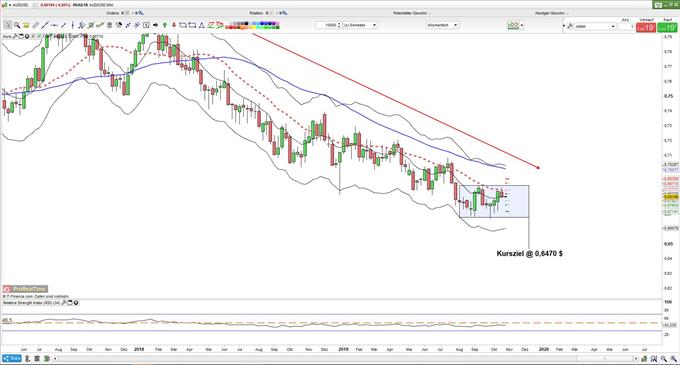This screenshot has height=365, width=680.
Task: Click the 2020 year label on time axis
Action: (x=543, y=349)
